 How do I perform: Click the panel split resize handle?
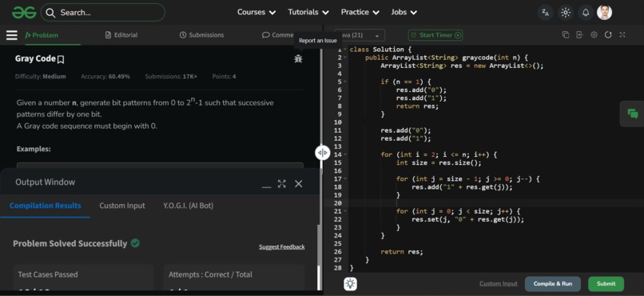click(323, 153)
